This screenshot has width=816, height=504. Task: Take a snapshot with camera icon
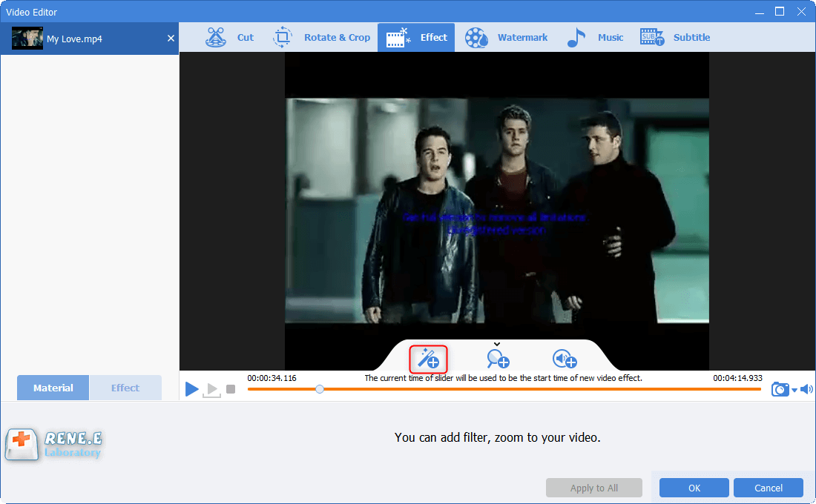tap(780, 389)
